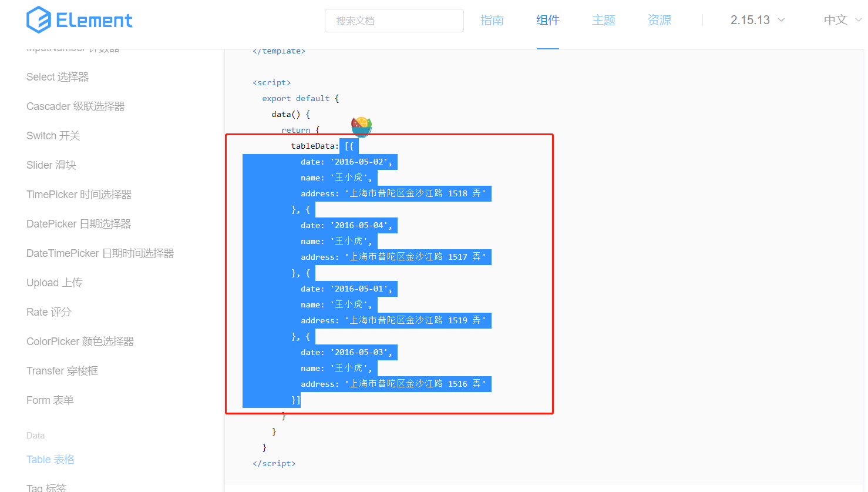The height and width of the screenshot is (492, 868).
Task: Open the 中文 language dropdown
Action: coord(835,19)
